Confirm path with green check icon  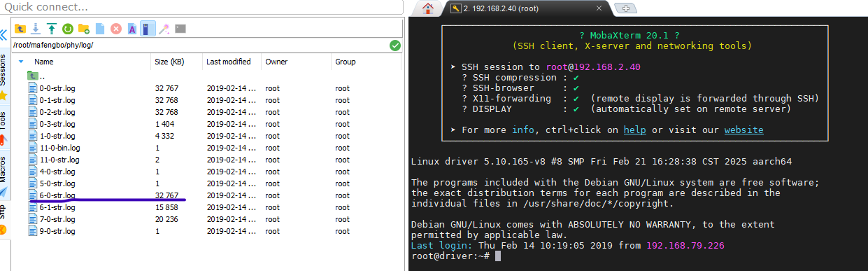pos(395,45)
